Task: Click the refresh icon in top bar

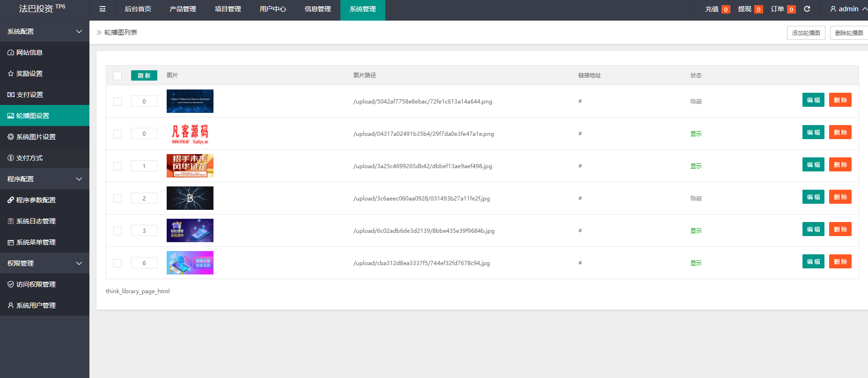Action: pos(807,9)
